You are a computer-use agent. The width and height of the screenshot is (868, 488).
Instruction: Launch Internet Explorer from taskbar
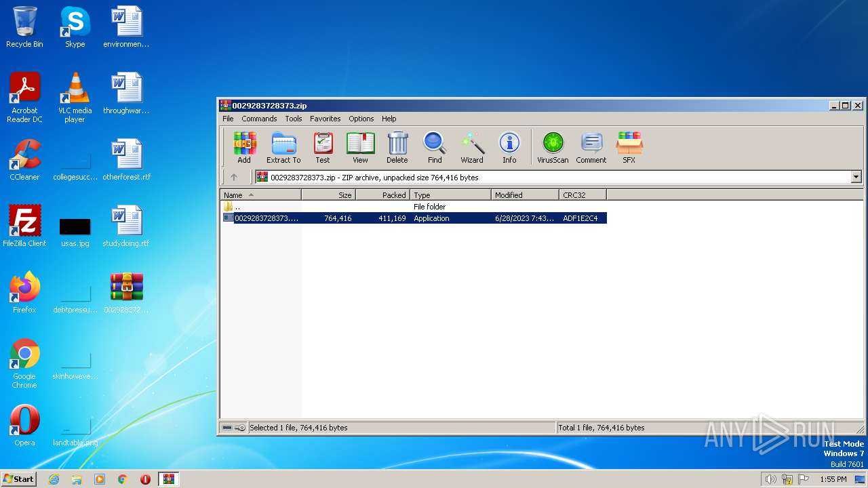(x=54, y=479)
